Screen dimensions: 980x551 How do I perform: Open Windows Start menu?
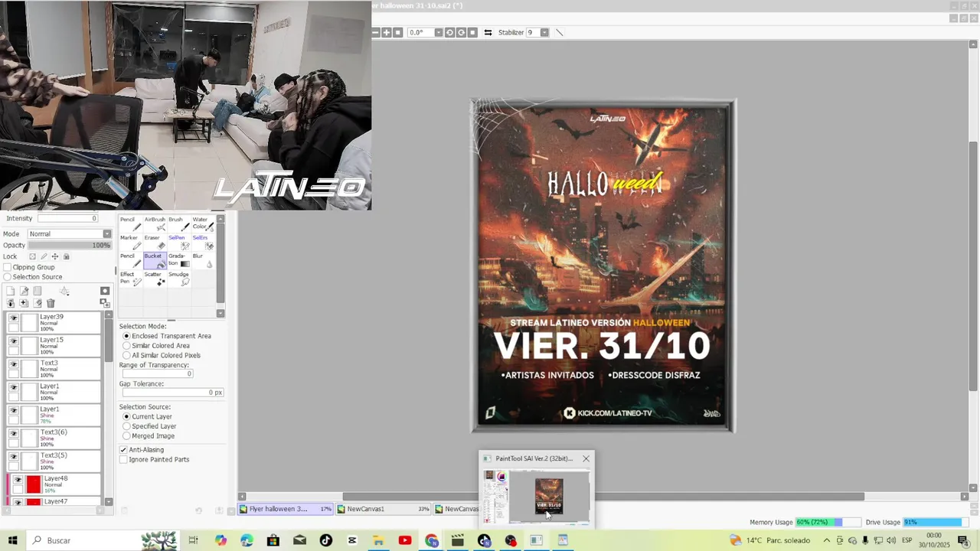(12, 540)
